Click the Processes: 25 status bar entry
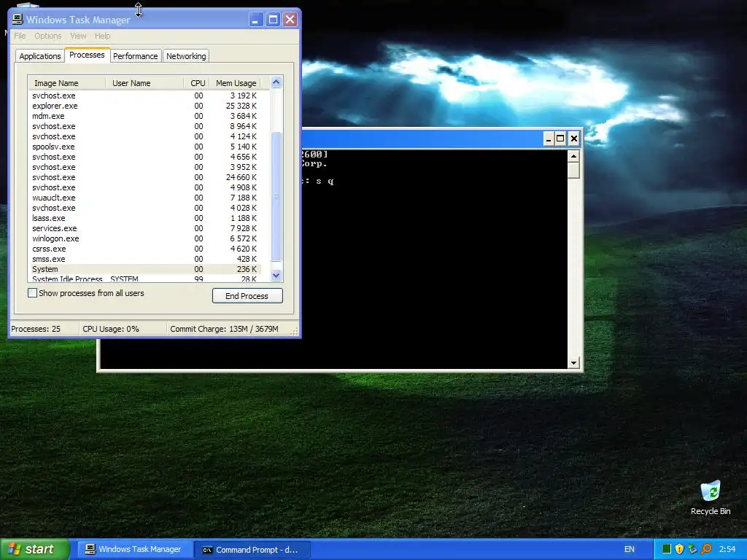This screenshot has width=747, height=560. [44, 329]
